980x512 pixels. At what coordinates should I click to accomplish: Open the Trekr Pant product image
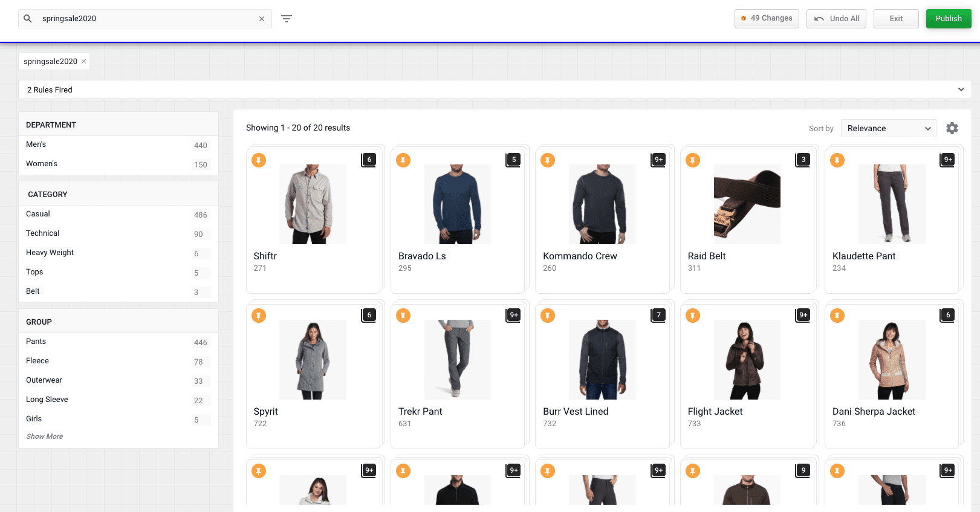[458, 360]
